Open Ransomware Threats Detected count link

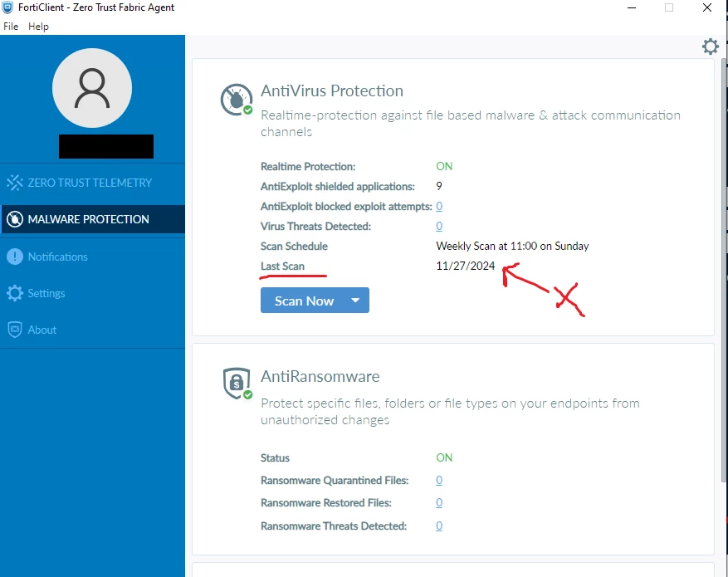point(439,526)
